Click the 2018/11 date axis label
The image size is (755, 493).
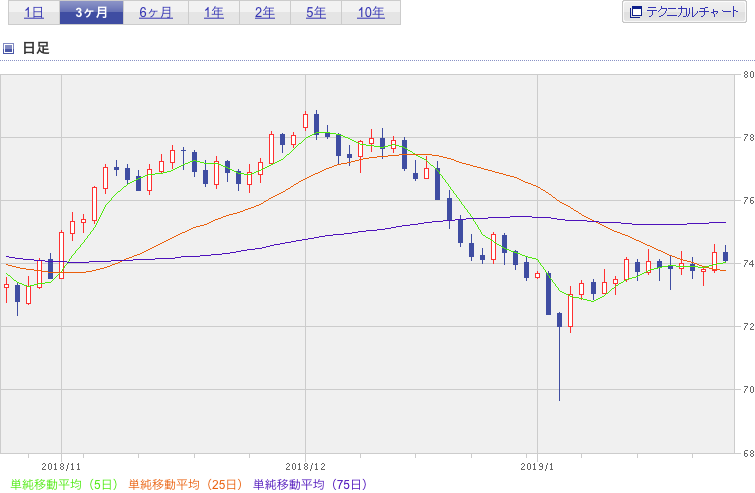coord(61,467)
